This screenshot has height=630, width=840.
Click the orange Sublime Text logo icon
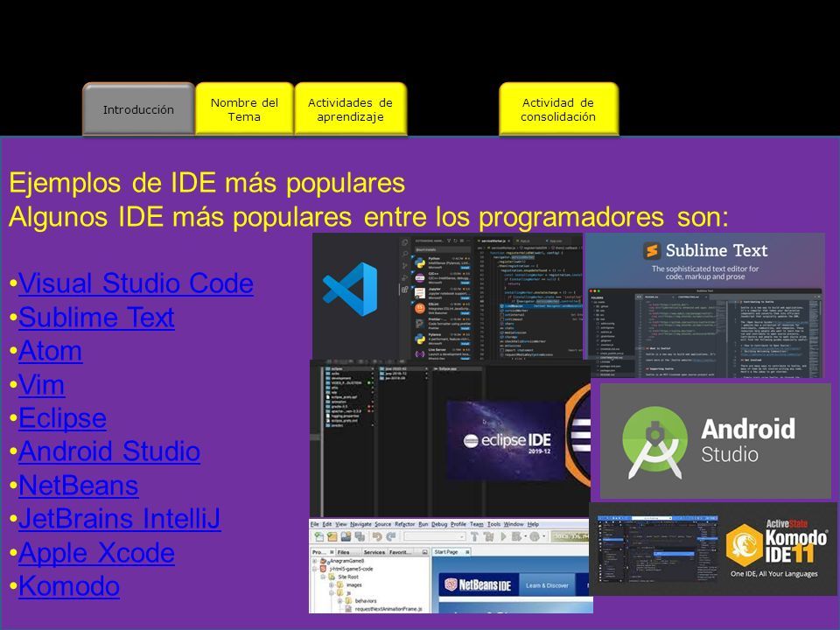tap(652, 250)
